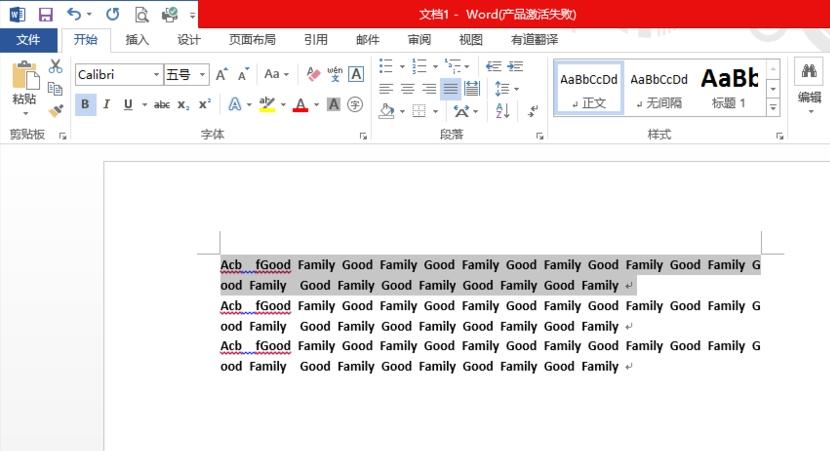Viewport: 830px width, 451px height.
Task: Switch to the 设计 tab
Action: [189, 40]
